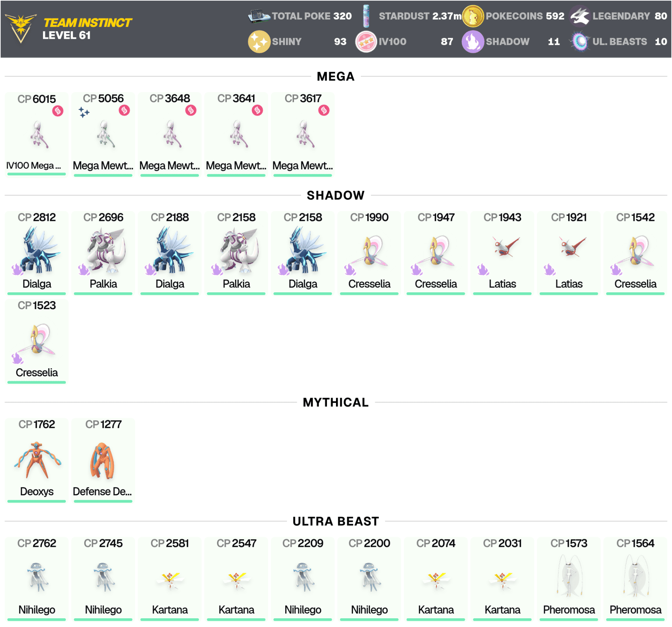Select the shadow Latias with CP 1921
672x627 pixels.
[569, 253]
